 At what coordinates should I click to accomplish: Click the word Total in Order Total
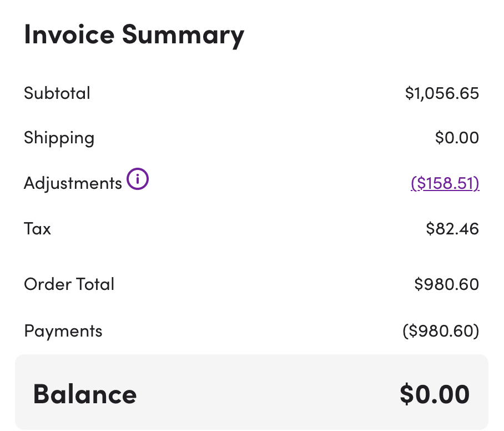pyautogui.click(x=95, y=284)
